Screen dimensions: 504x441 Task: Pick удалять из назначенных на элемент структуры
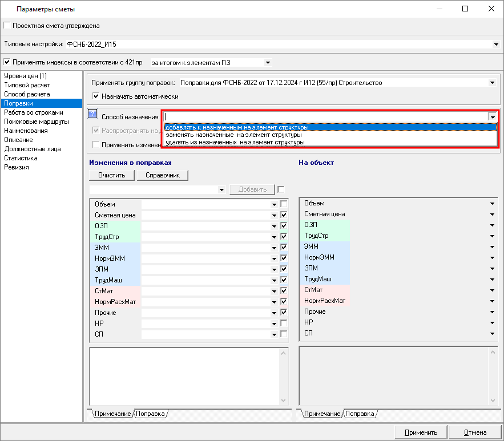235,141
